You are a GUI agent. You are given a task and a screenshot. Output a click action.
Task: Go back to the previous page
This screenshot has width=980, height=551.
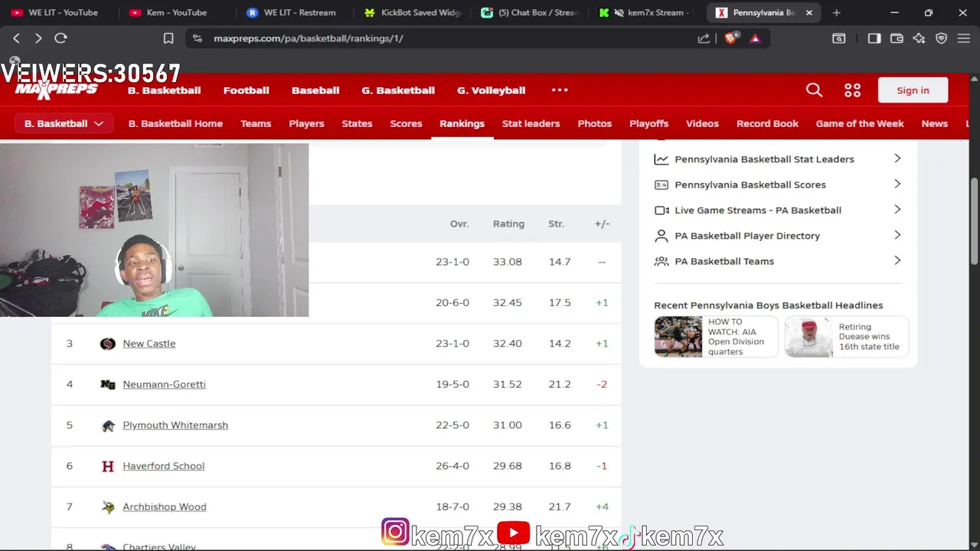[x=16, y=38]
